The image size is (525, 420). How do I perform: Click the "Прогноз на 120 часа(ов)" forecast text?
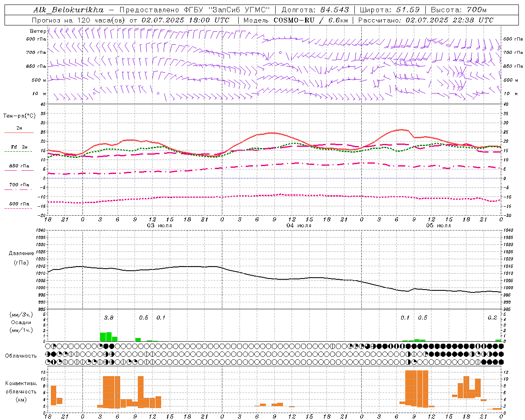pyautogui.click(x=79, y=20)
